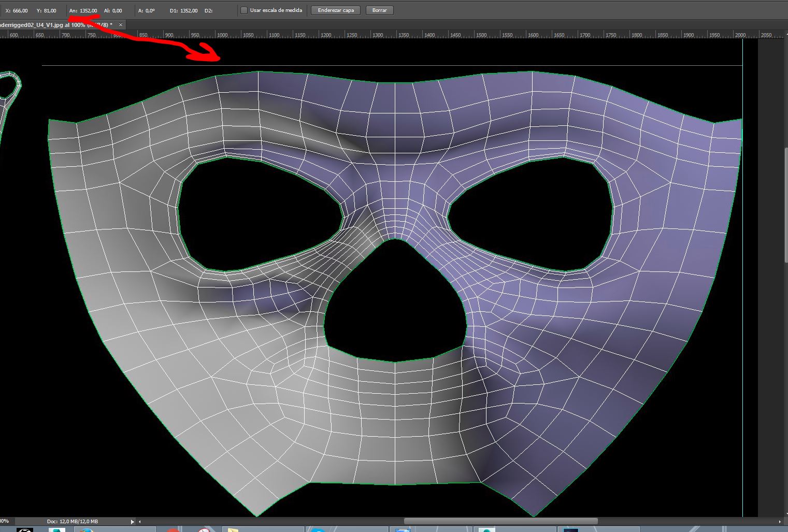
Task: Click the "An: 1352,00" width readout
Action: 83,10
